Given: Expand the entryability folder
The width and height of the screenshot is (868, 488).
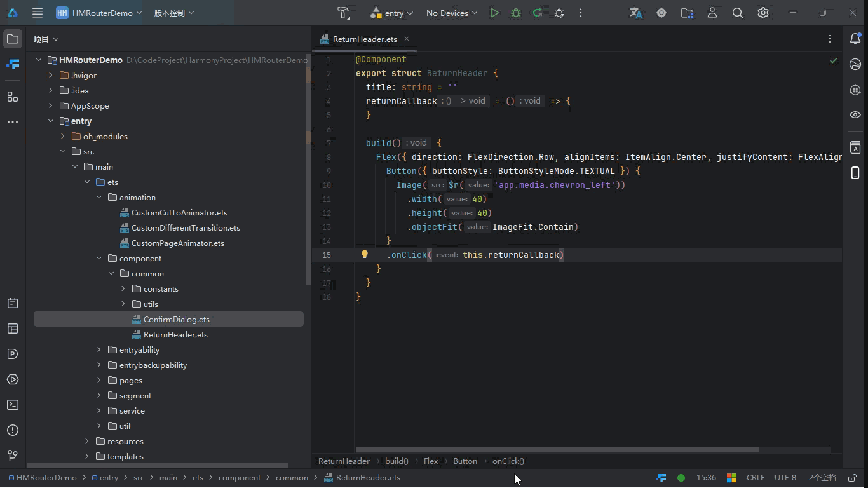Looking at the screenshot, I should tap(99, 350).
